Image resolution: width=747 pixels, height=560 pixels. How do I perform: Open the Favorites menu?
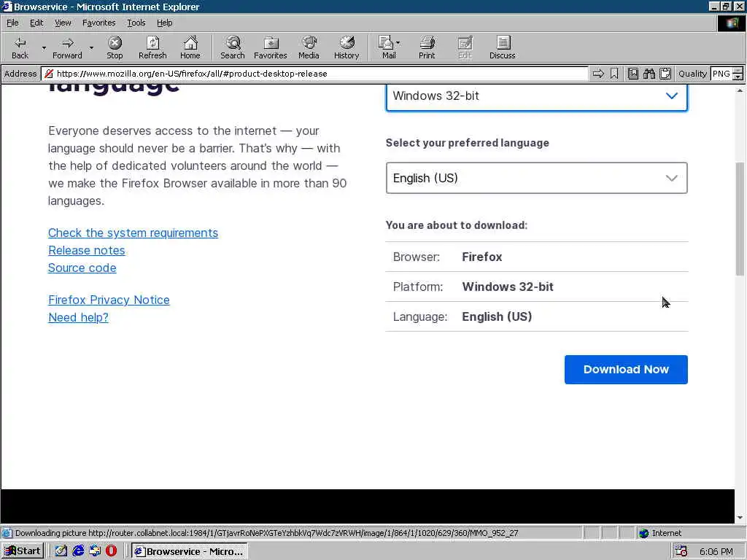tap(98, 23)
